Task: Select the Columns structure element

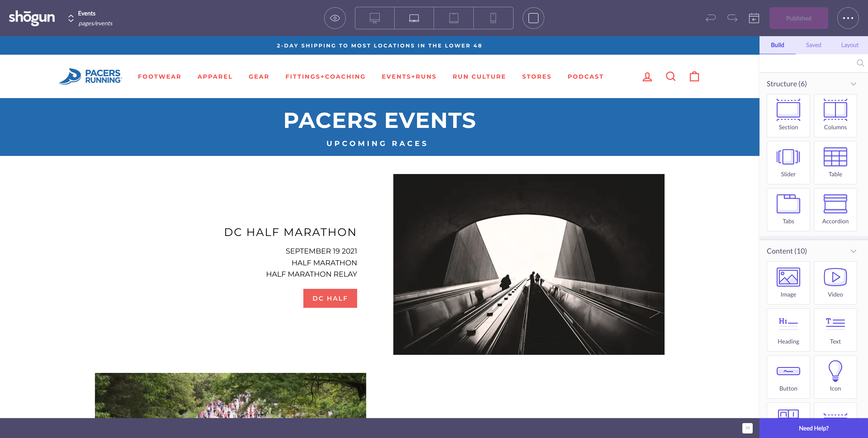Action: coord(835,115)
